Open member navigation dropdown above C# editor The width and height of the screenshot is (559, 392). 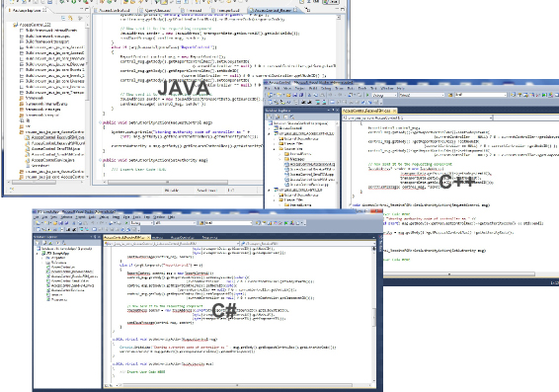click(x=308, y=244)
